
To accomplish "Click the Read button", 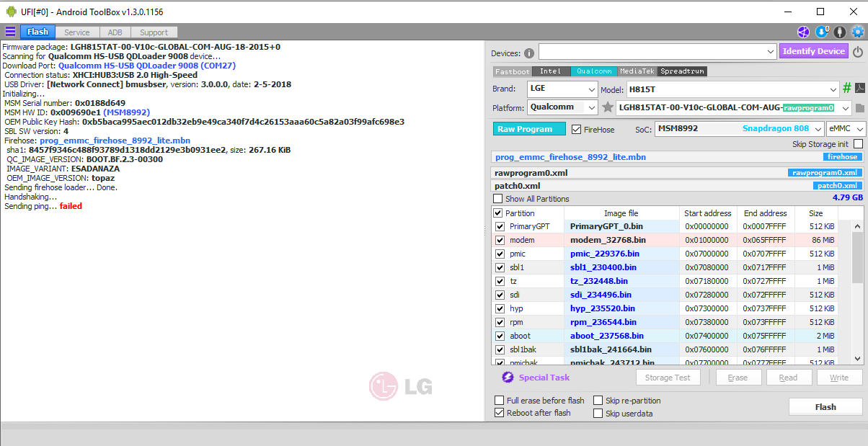I will [x=789, y=378].
